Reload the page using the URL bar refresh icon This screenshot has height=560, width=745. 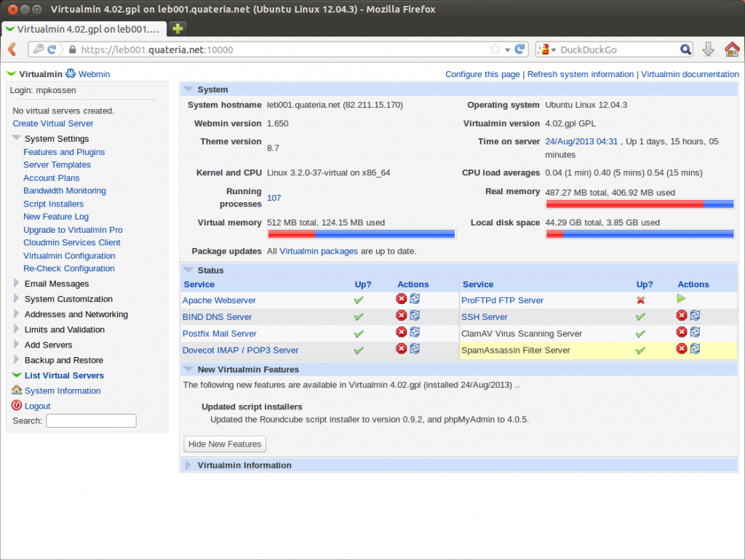tap(519, 49)
